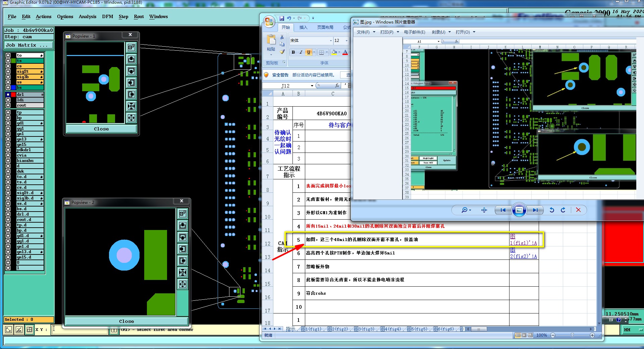Go to previous photo in Photo Viewer
The height and width of the screenshot is (349, 644).
pyautogui.click(x=503, y=210)
